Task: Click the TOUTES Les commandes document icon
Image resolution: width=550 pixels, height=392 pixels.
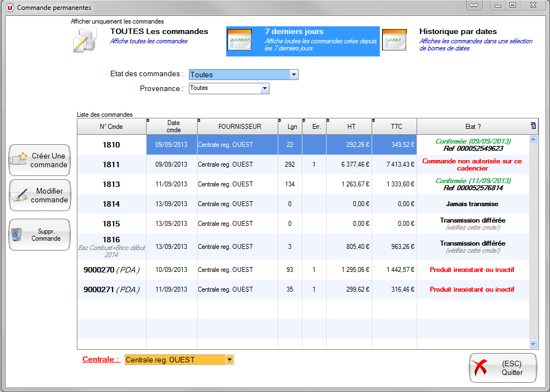Action: [85, 41]
